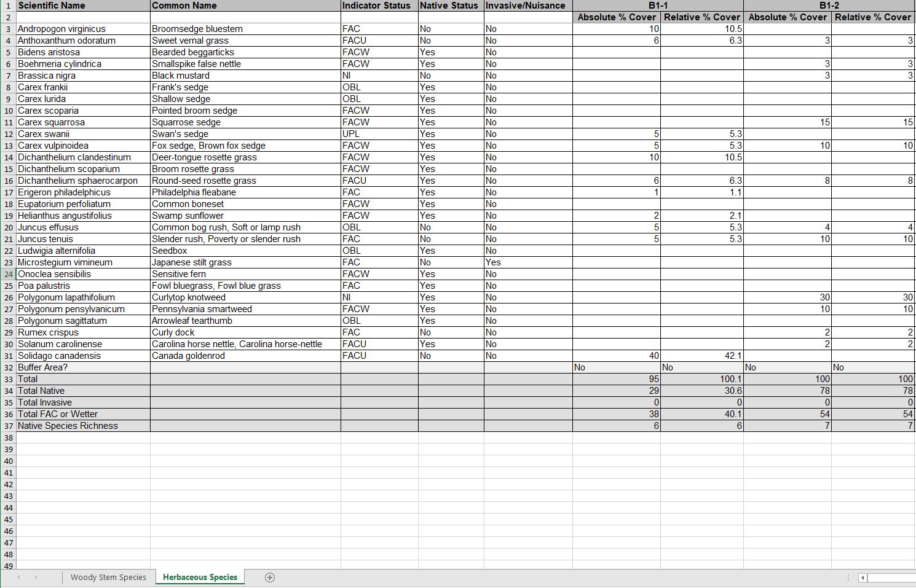Click the Andropogon virginicus cell

click(x=83, y=29)
